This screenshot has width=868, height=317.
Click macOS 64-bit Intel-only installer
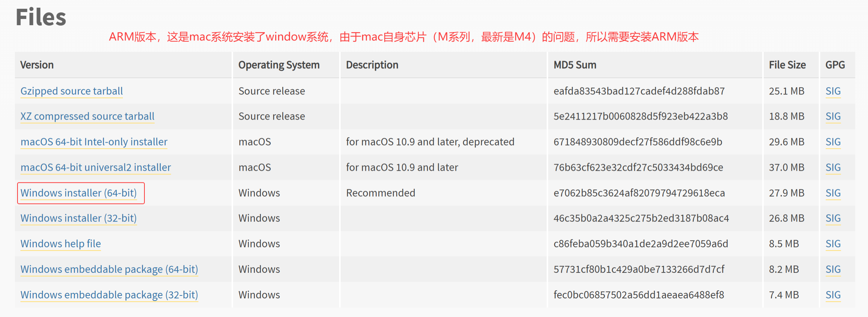tap(94, 142)
